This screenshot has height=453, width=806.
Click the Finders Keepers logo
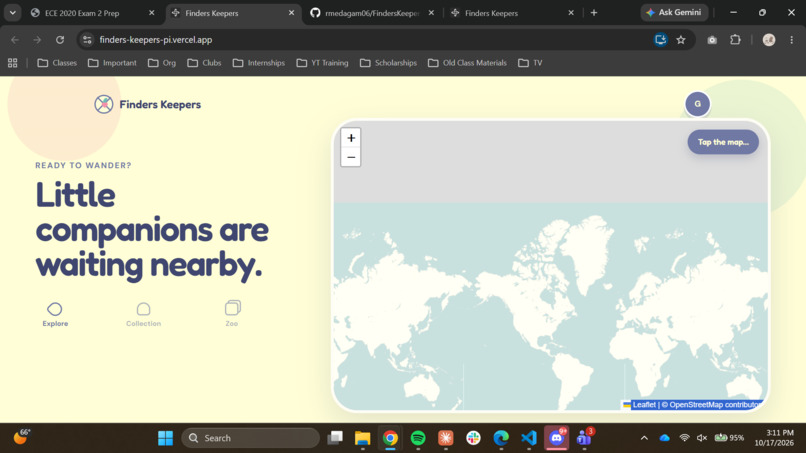tap(148, 104)
